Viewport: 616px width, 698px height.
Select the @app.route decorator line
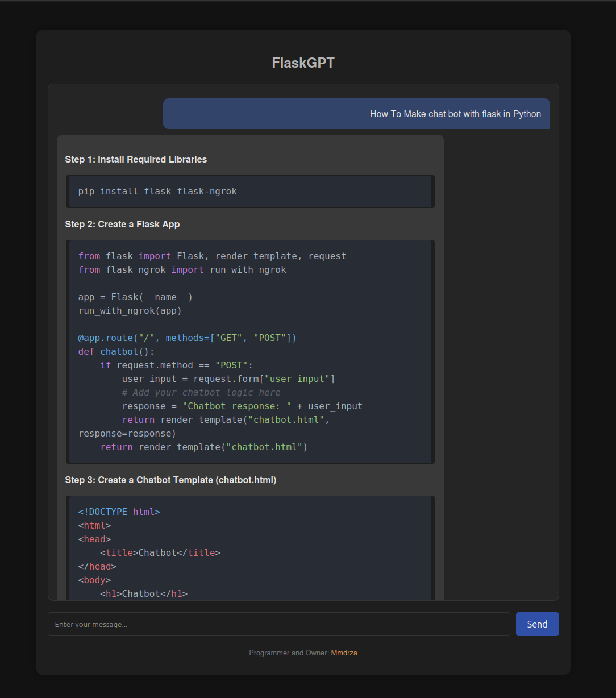coord(187,338)
